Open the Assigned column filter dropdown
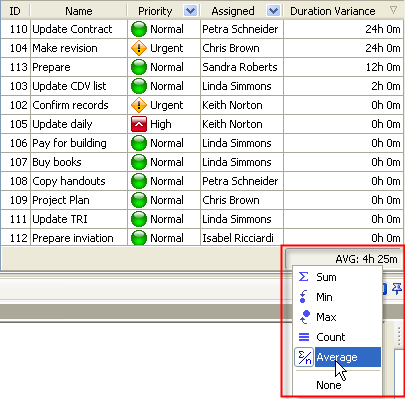 273,11
